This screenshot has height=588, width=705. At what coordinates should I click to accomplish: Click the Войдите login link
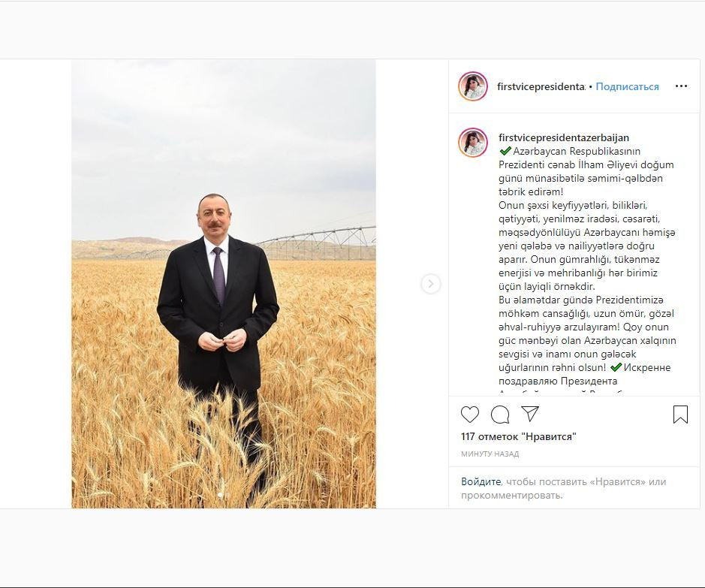pyautogui.click(x=481, y=481)
